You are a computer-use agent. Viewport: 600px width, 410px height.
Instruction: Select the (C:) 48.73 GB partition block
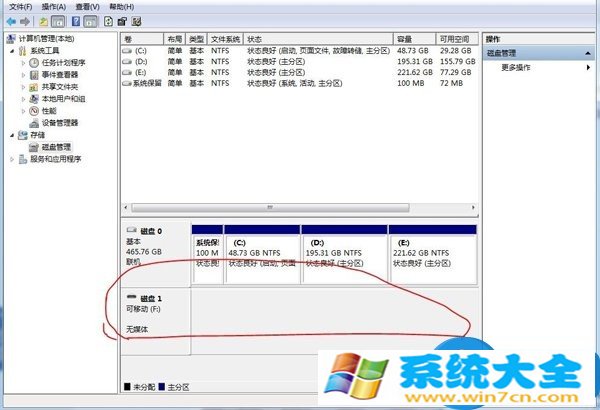coord(262,255)
